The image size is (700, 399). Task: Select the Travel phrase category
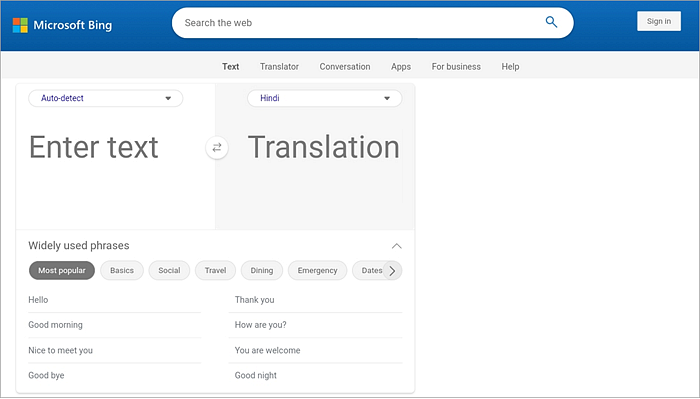(215, 270)
